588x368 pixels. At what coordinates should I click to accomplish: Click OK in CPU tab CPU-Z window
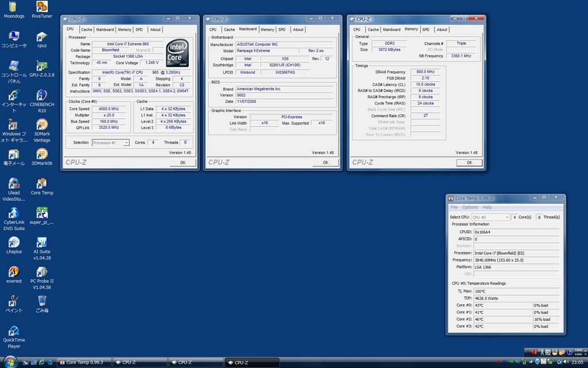point(183,162)
